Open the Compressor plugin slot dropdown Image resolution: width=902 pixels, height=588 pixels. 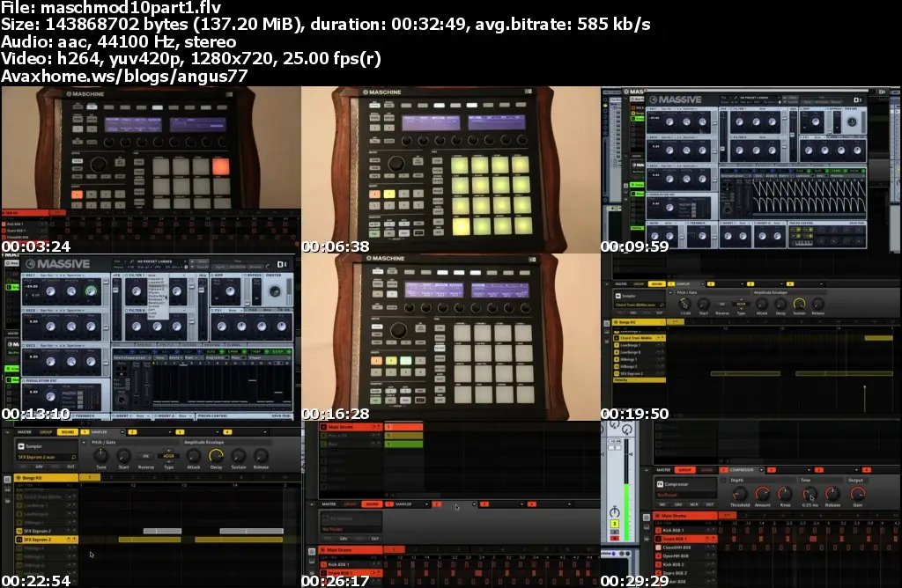761,469
